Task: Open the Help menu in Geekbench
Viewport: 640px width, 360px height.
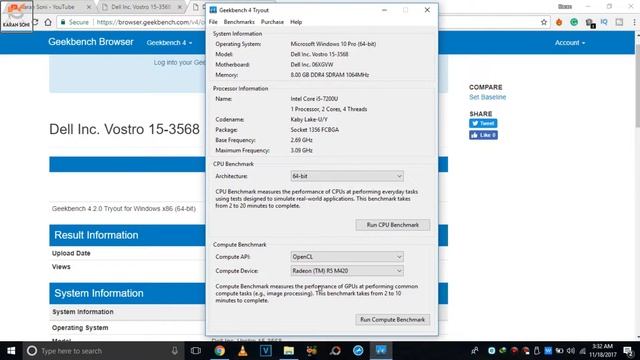Action: (296, 22)
